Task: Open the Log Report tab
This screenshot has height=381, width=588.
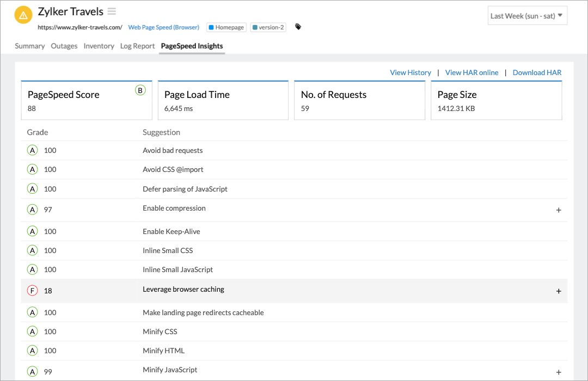Action: click(137, 46)
